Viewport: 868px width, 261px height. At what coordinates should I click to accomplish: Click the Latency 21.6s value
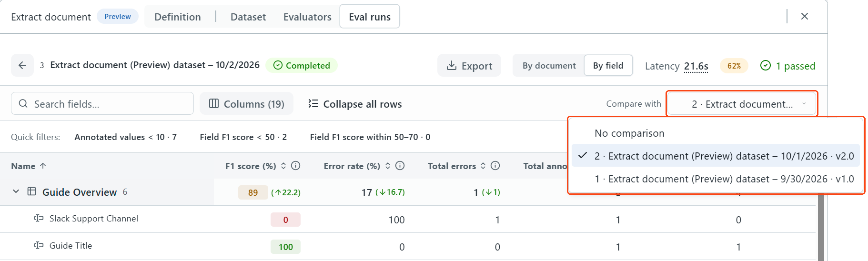[x=696, y=66]
